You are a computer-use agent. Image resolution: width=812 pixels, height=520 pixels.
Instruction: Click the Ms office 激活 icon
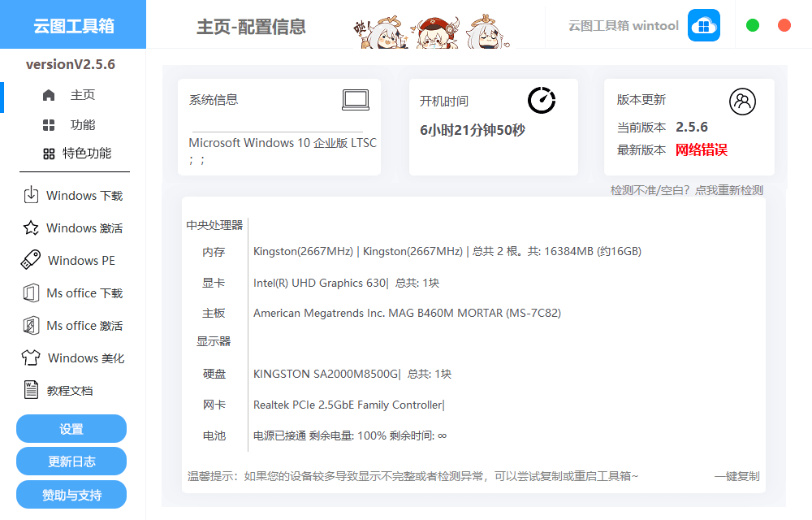tap(30, 325)
